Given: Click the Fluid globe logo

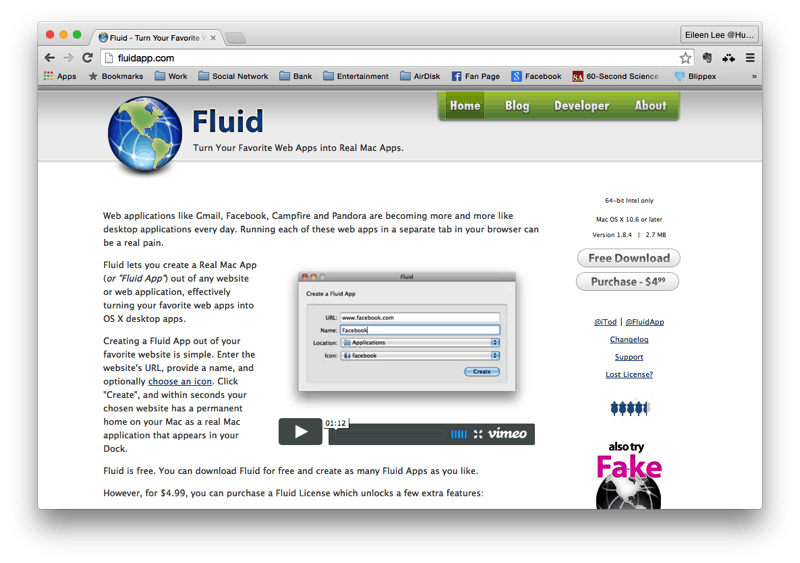Looking at the screenshot, I should (145, 134).
